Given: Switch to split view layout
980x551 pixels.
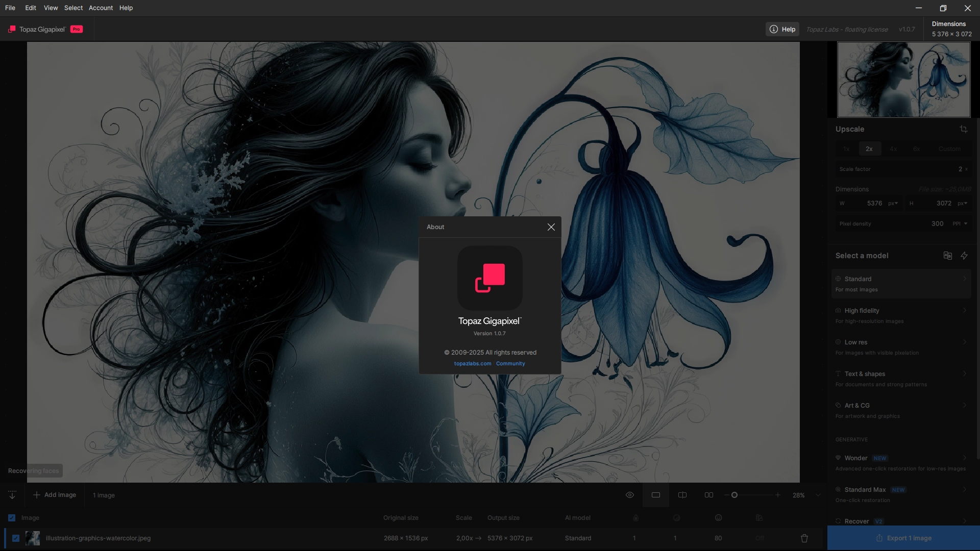Looking at the screenshot, I should tap(682, 495).
